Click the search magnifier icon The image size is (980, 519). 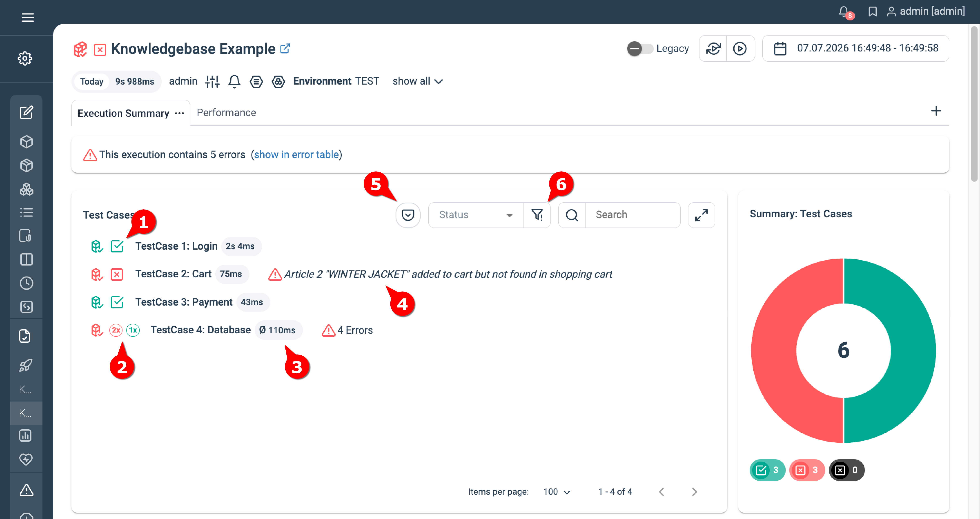click(x=572, y=215)
